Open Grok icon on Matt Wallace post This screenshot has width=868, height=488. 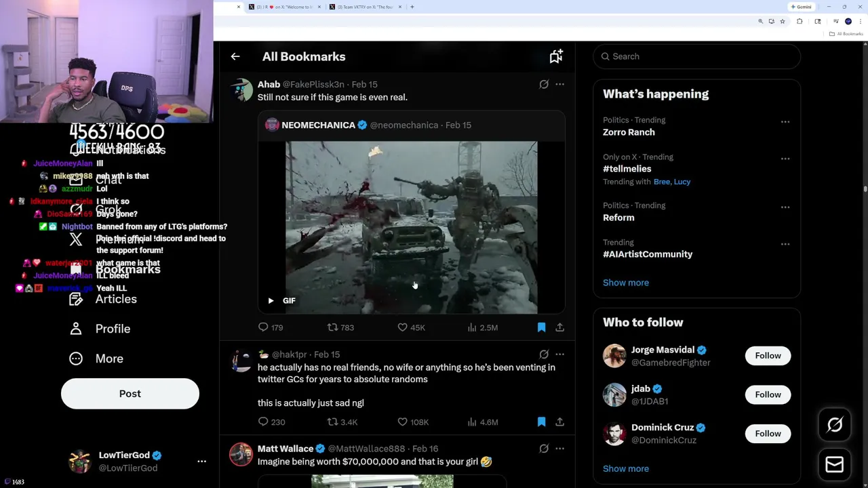pyautogui.click(x=544, y=449)
